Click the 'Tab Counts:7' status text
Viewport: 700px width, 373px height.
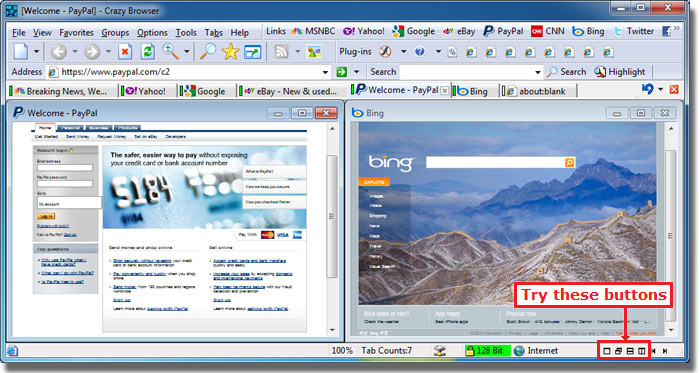[387, 351]
